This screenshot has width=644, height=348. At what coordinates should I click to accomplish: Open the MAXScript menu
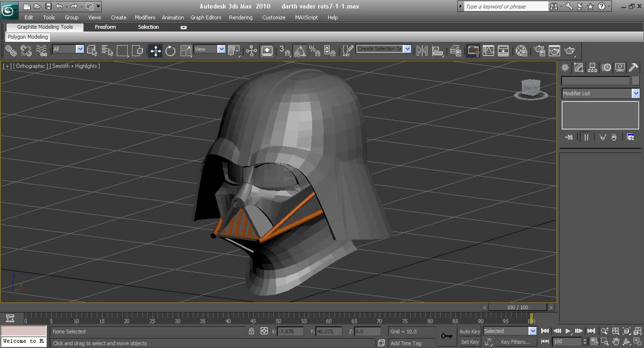coord(306,17)
